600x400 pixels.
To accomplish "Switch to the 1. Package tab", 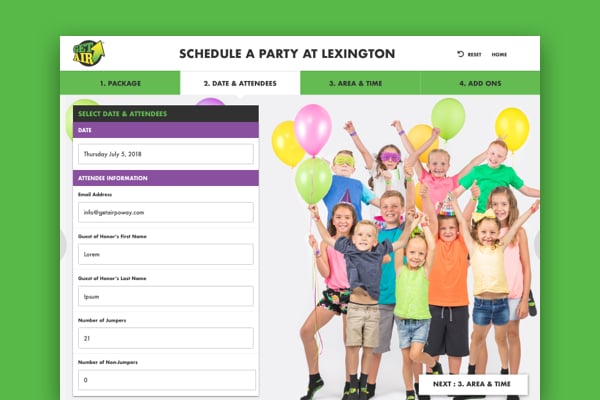I will point(120,83).
